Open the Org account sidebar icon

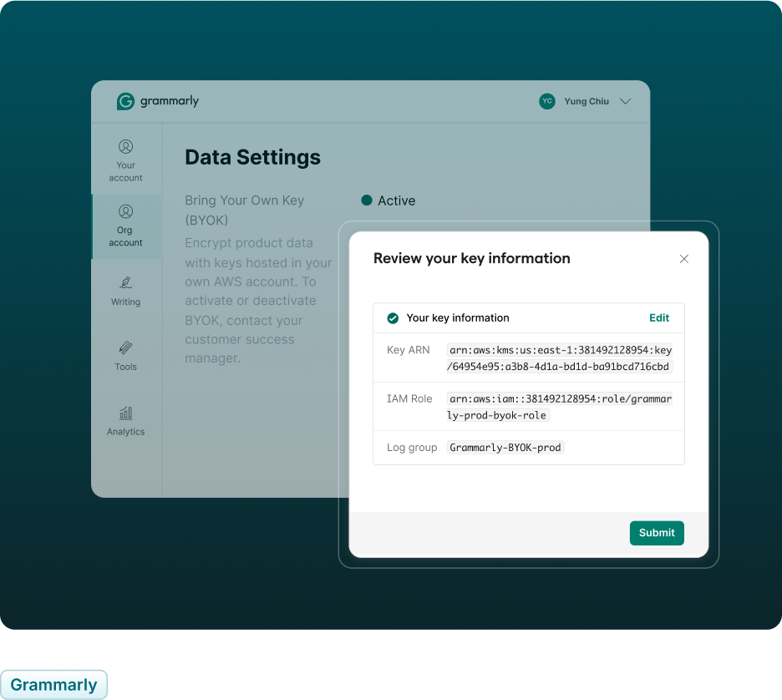tap(125, 211)
